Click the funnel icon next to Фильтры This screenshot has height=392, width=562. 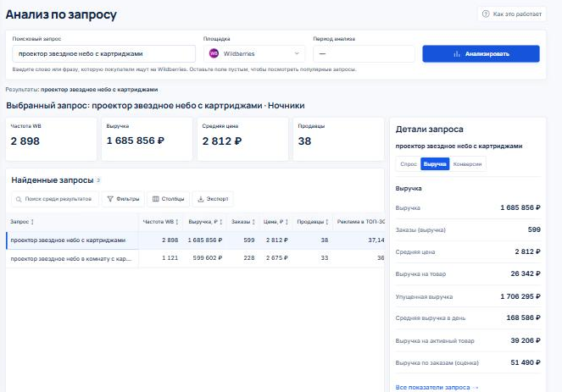[x=110, y=199]
